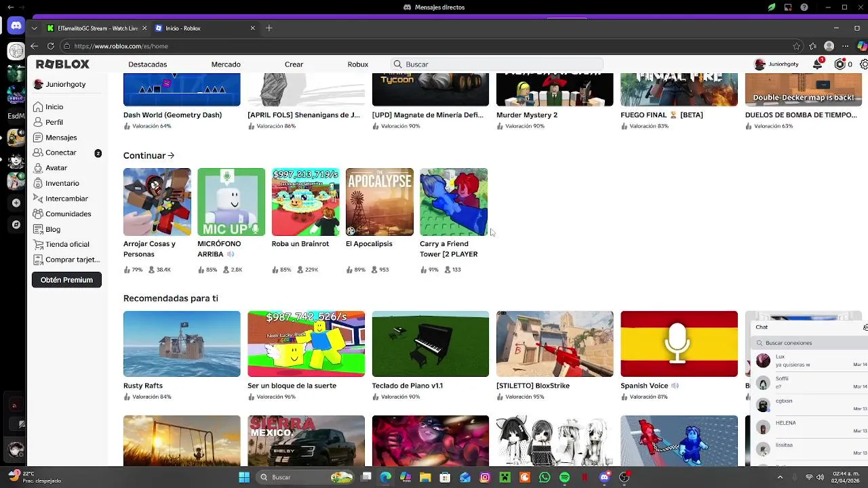
Task: Open El Apocalipsis thumbnail
Action: (x=380, y=202)
